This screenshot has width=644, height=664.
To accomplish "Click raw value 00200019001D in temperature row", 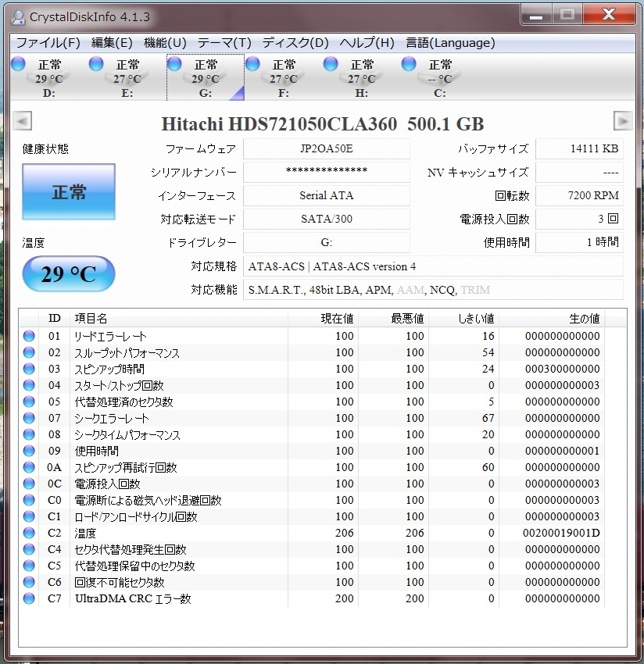I will point(561,533).
